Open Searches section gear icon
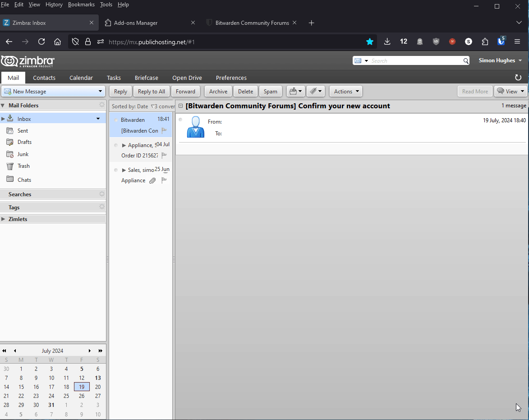 102,194
